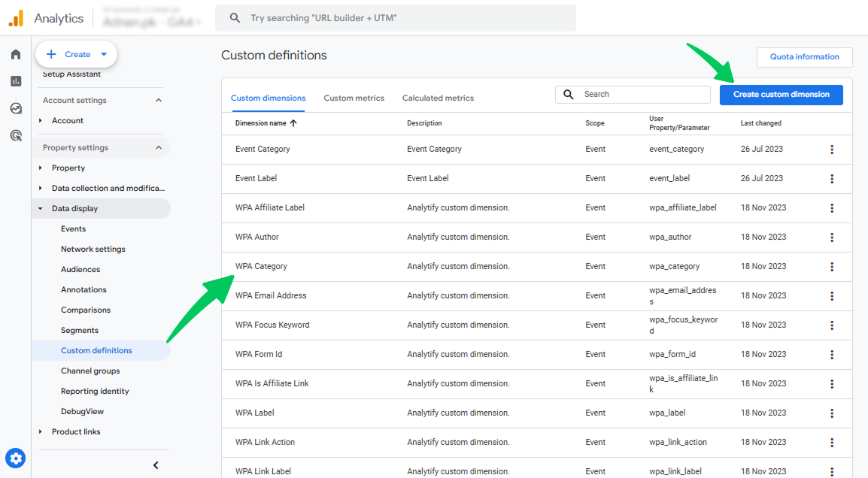Click the Scope column header

click(594, 123)
